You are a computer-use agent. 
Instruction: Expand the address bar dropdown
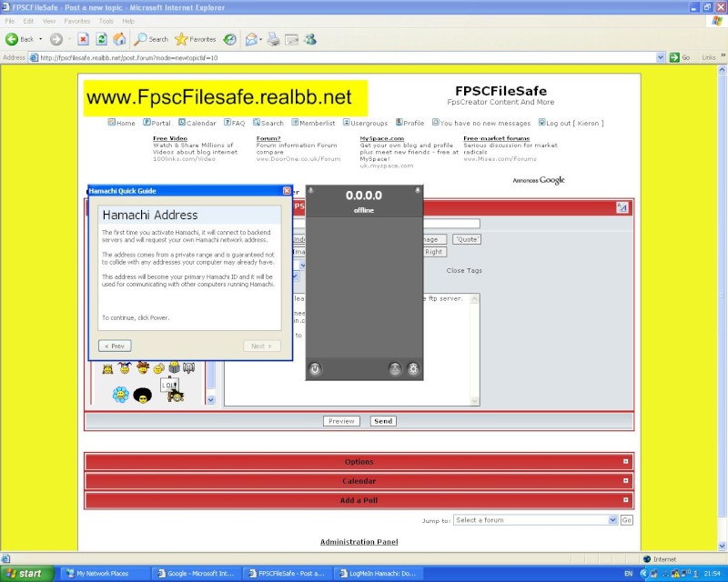coord(661,57)
